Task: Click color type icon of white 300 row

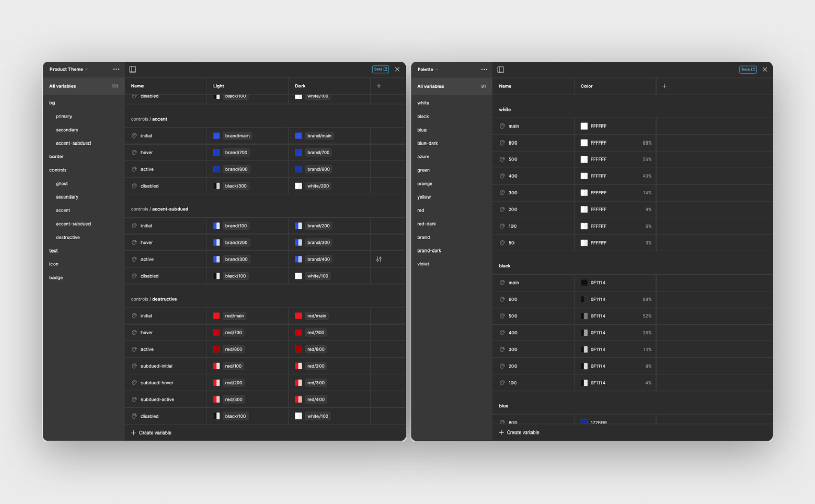Action: 502,193
